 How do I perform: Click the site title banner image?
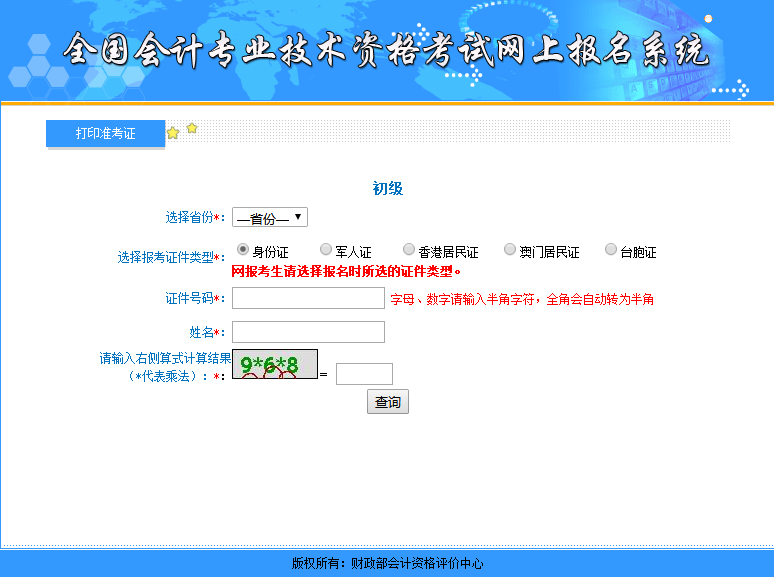coord(387,50)
